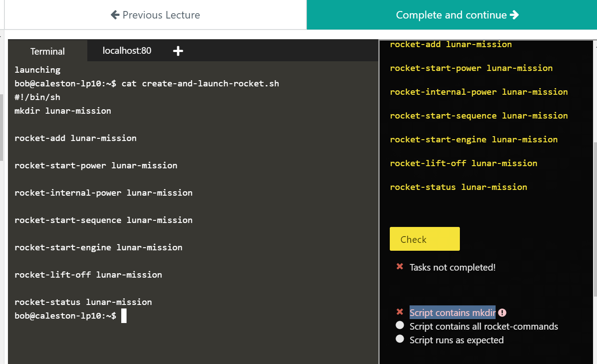Image resolution: width=597 pixels, height=364 pixels.
Task: Go back via Previous Lecture text
Action: tap(161, 15)
